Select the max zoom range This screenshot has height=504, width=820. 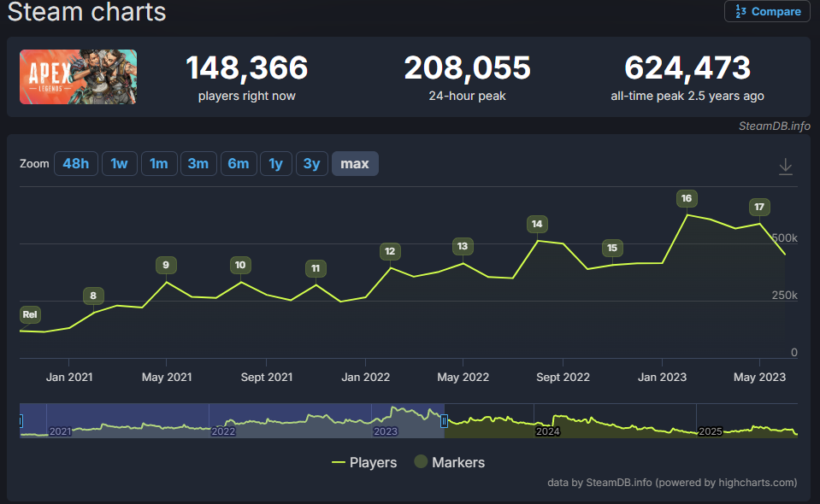pyautogui.click(x=355, y=163)
